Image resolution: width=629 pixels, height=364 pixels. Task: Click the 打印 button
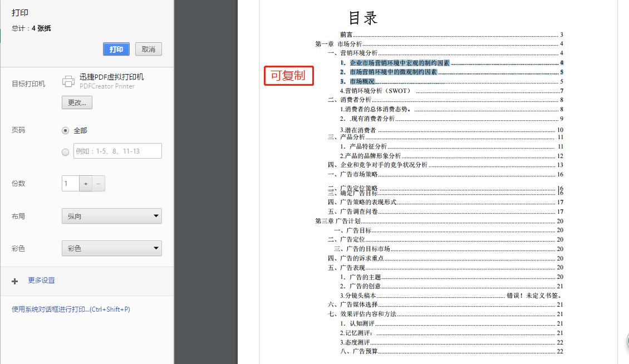pos(116,49)
